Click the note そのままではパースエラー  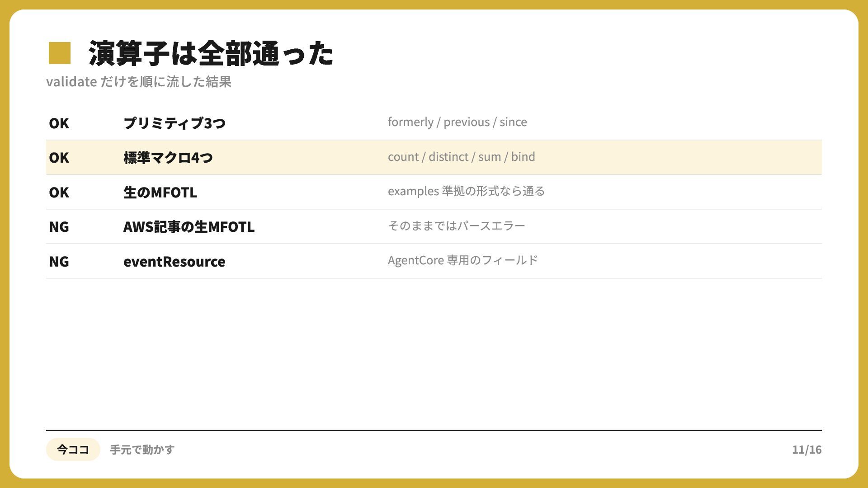coord(456,225)
